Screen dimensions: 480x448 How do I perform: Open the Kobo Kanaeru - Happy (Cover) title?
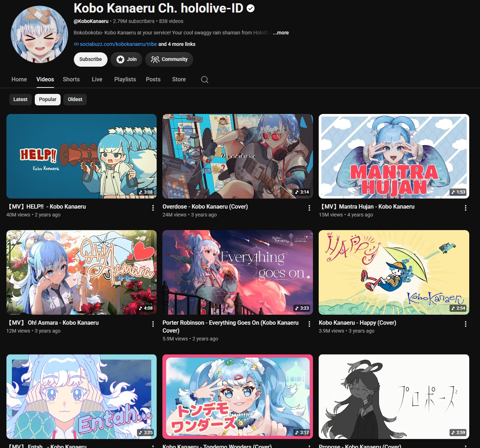[357, 323]
